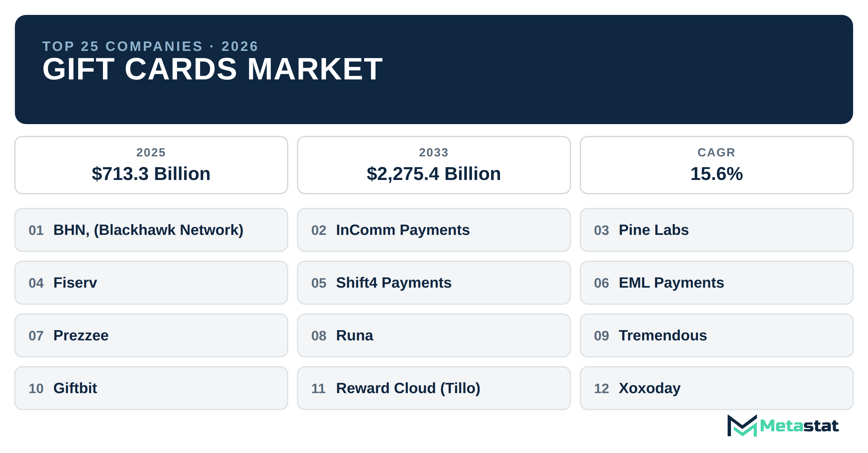The width and height of the screenshot is (868, 453).
Task: Select the Xoxoday company name
Action: pyautogui.click(x=650, y=388)
